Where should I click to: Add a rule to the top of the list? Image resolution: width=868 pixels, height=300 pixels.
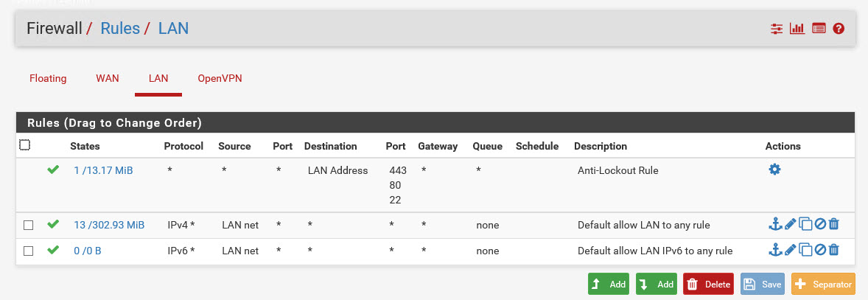609,284
